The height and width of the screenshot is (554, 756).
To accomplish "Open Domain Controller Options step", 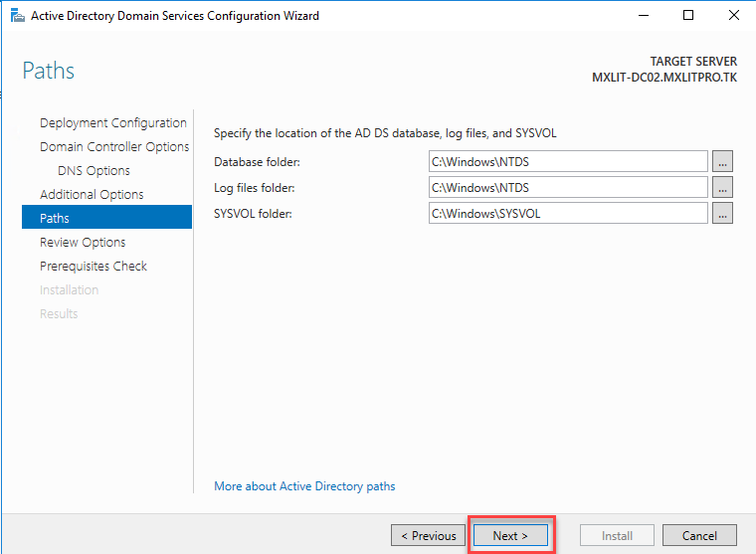I will (114, 147).
